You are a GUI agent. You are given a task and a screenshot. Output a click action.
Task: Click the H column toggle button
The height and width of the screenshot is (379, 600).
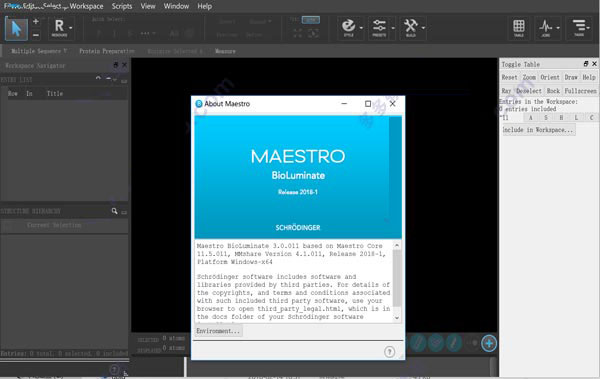point(561,118)
